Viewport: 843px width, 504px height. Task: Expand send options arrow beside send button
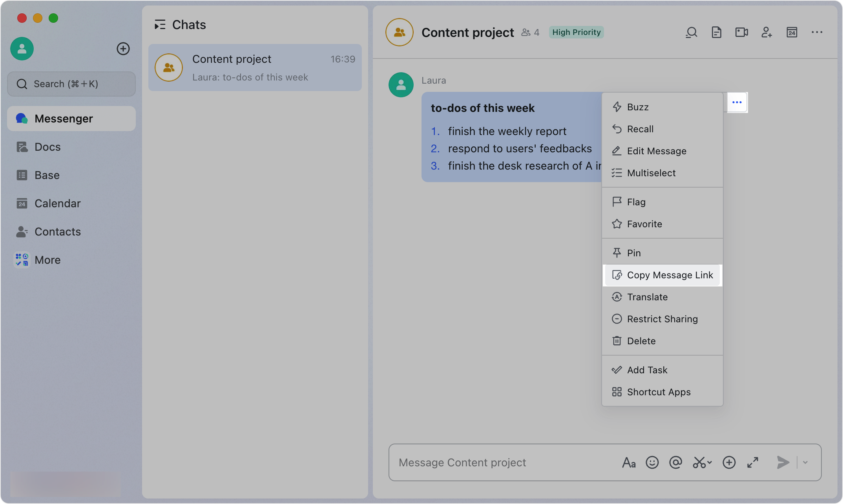(805, 462)
